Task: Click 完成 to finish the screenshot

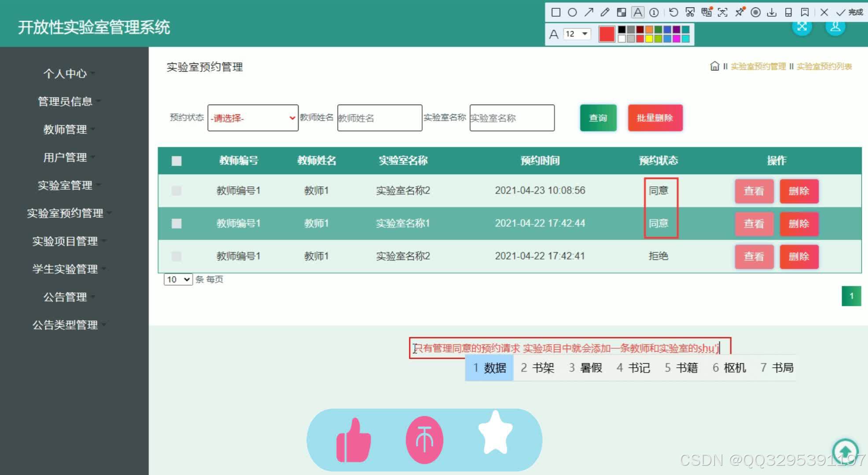Action: point(850,12)
